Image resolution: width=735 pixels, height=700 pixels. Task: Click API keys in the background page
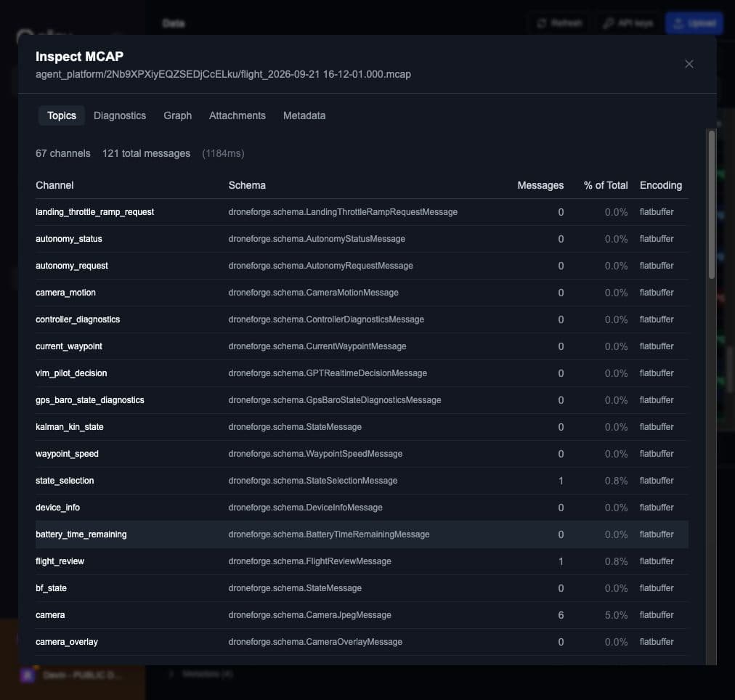pos(628,23)
